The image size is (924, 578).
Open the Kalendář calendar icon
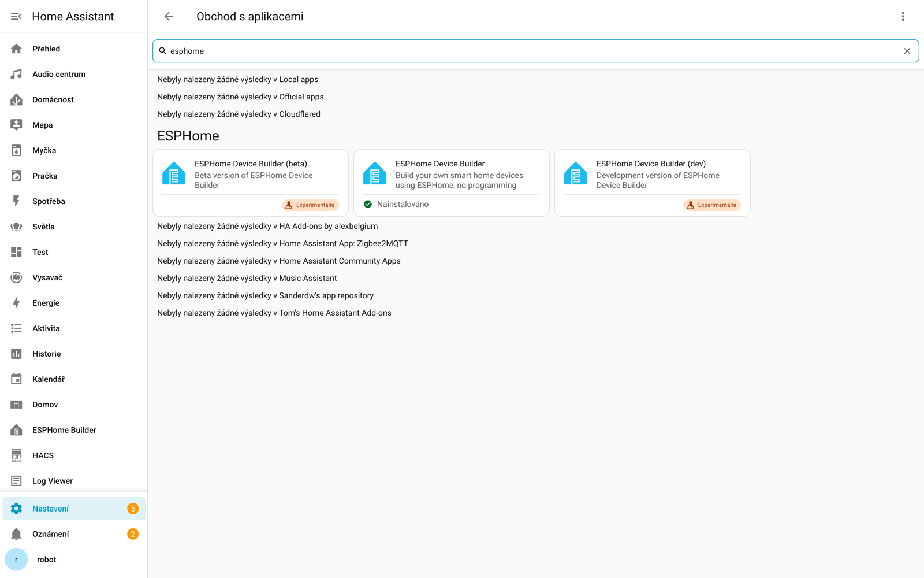point(16,379)
